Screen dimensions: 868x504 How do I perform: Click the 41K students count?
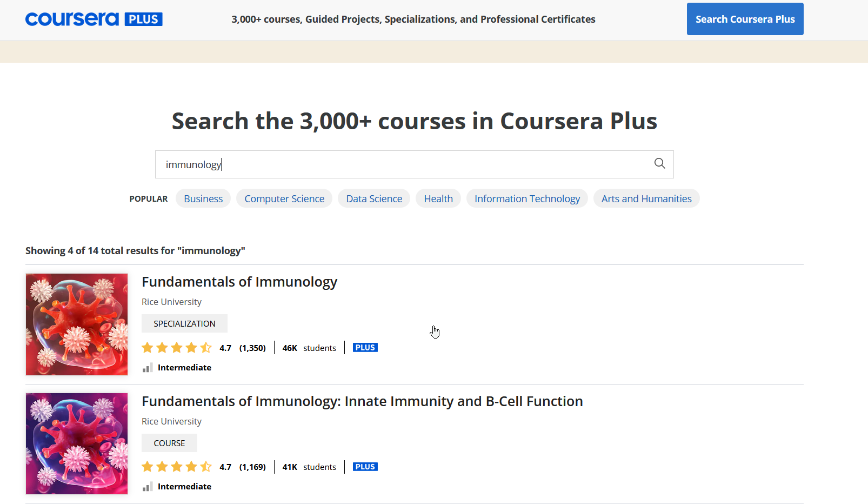click(309, 467)
